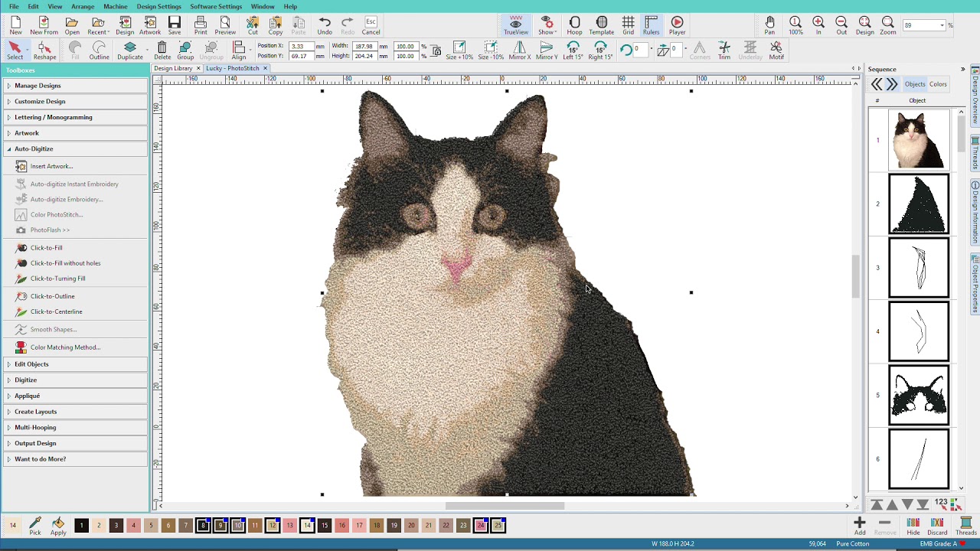Click the New design icon

click(x=15, y=26)
